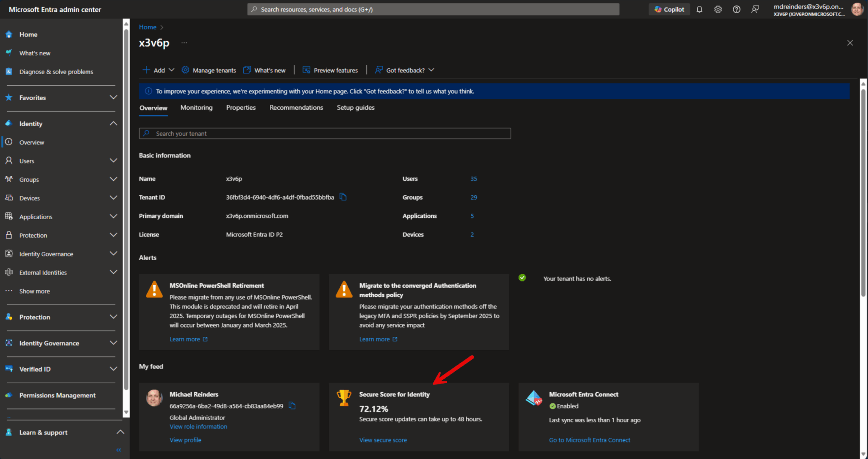Collapse the left navigation pane
Screen dimensions: 868x459
click(x=119, y=450)
